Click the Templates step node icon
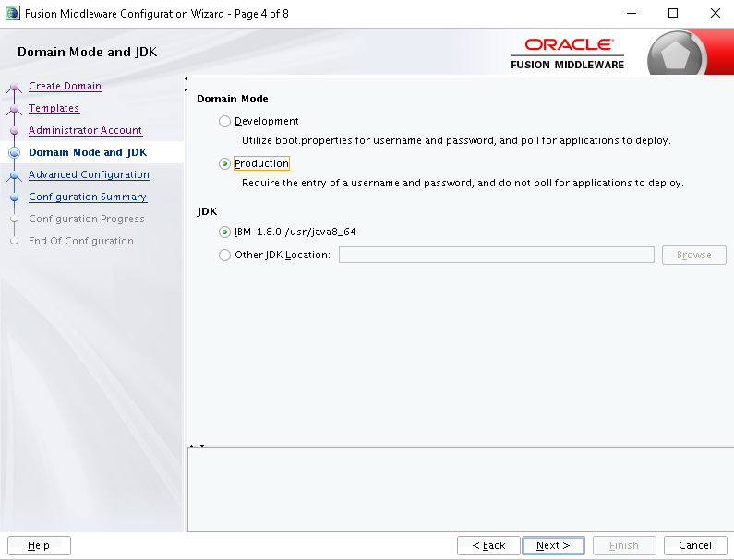This screenshot has width=734, height=560. click(x=15, y=109)
